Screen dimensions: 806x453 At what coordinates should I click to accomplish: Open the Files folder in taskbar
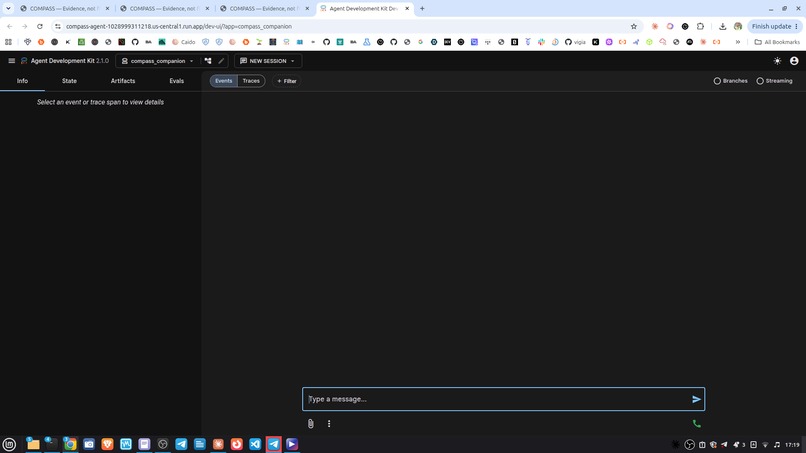tap(33, 444)
